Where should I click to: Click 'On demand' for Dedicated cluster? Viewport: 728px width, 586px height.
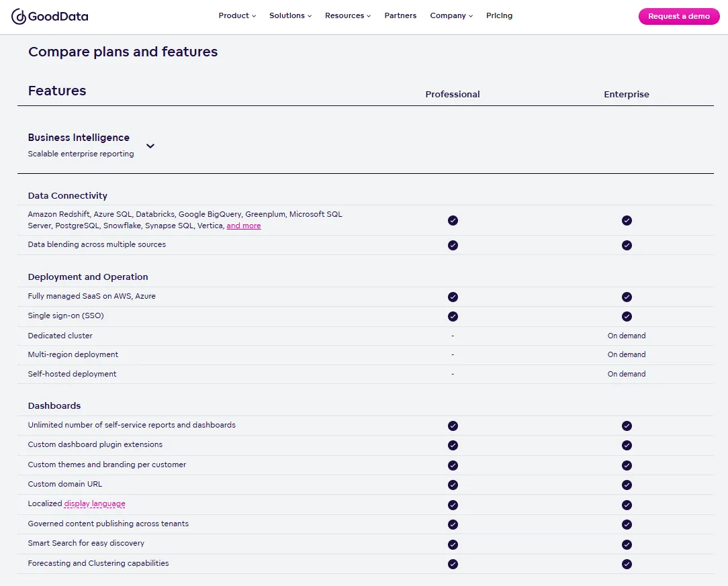[x=627, y=336]
